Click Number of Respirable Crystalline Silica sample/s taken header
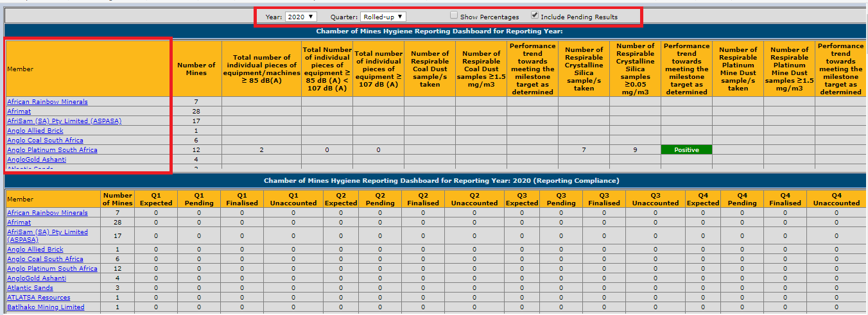The width and height of the screenshot is (868, 315). coord(584,69)
